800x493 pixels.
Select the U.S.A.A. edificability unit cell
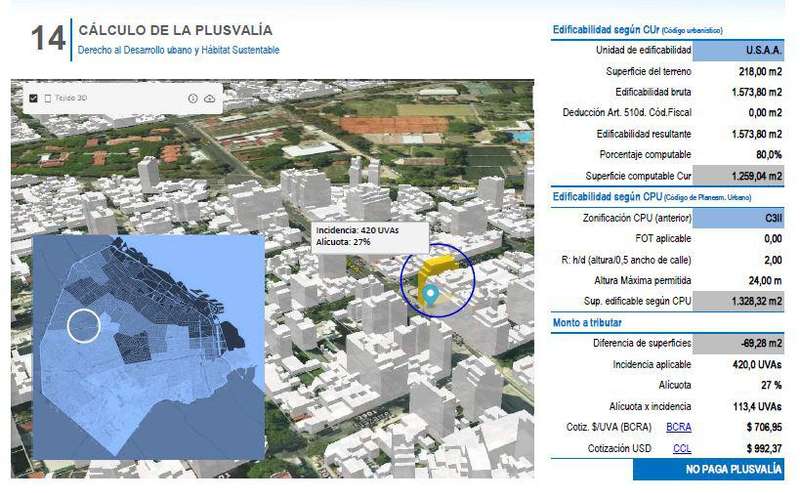point(739,50)
